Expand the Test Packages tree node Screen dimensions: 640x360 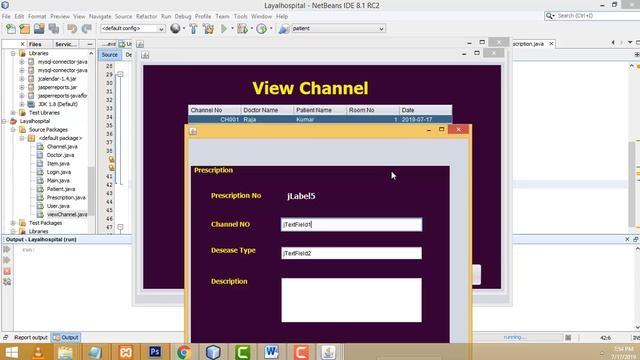[x=13, y=223]
